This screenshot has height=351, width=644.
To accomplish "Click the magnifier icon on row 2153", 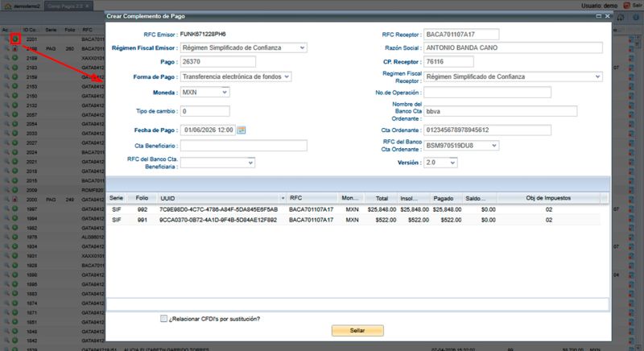I will tap(6, 86).
